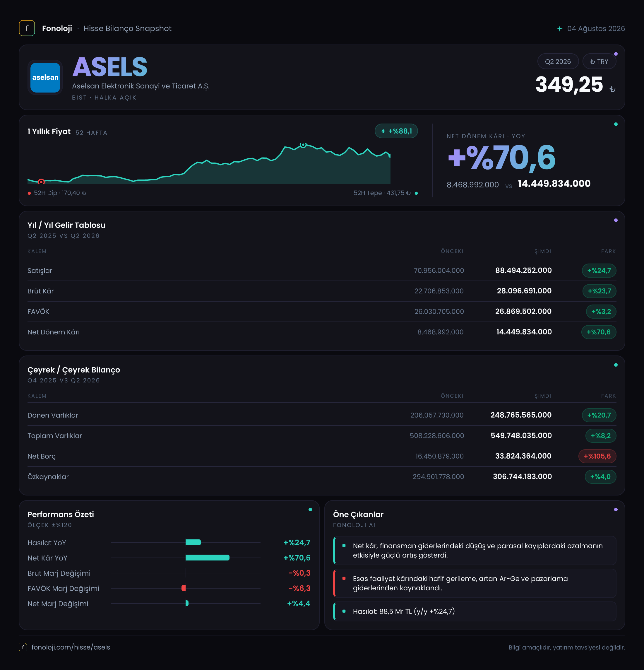This screenshot has width=644, height=670.
Task: Click the 52-week low marker on chart
Action: coord(41,182)
